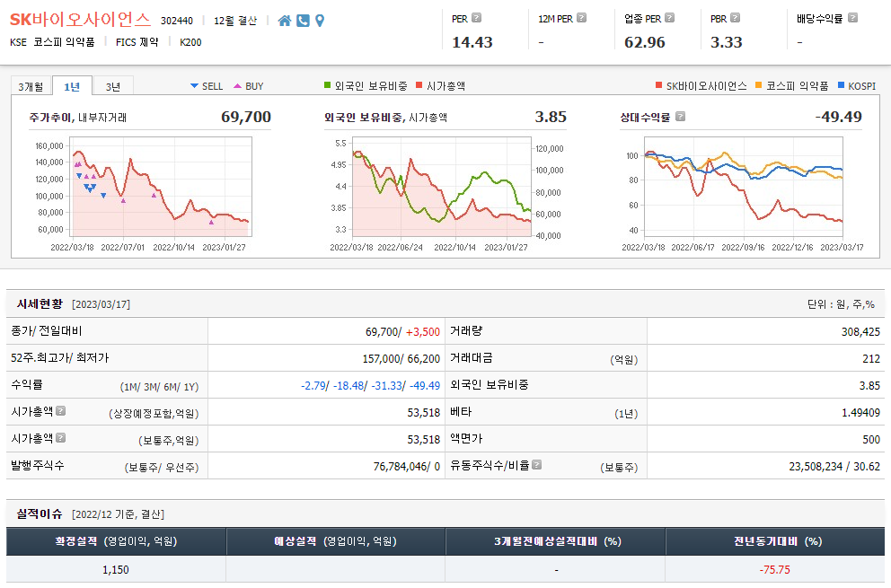Click 베타 value 1.49409
This screenshot has width=891, height=588.
pyautogui.click(x=860, y=412)
